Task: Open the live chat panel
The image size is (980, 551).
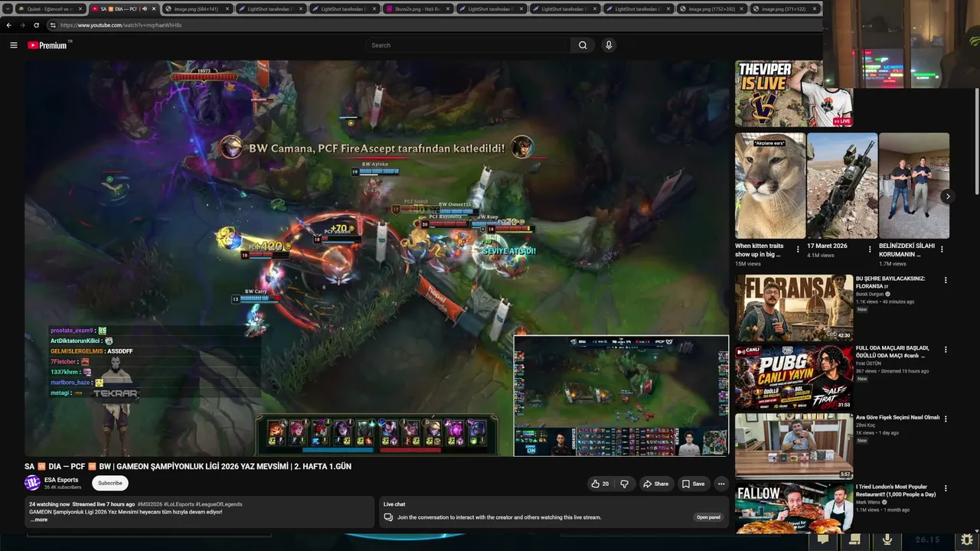Action: [708, 517]
